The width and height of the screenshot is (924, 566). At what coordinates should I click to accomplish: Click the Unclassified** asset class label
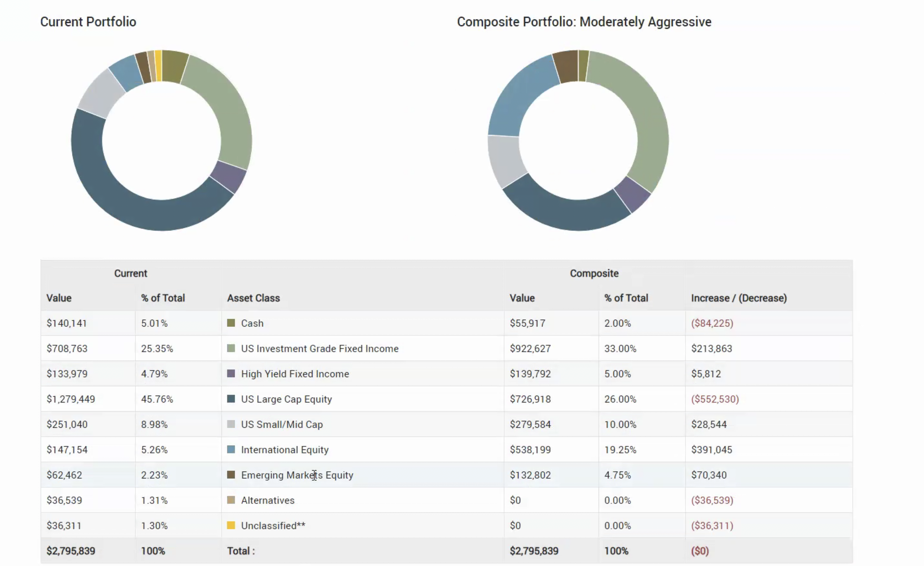(x=273, y=525)
